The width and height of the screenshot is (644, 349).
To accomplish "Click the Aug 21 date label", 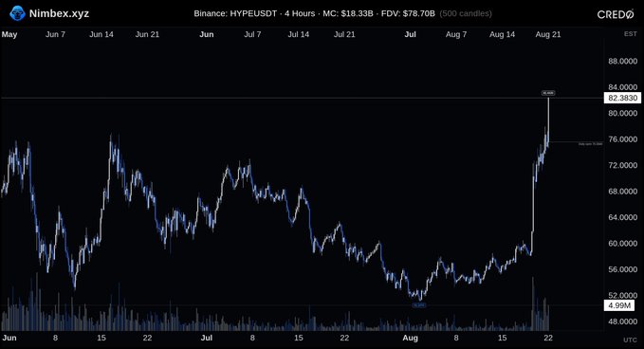I will 548,34.
